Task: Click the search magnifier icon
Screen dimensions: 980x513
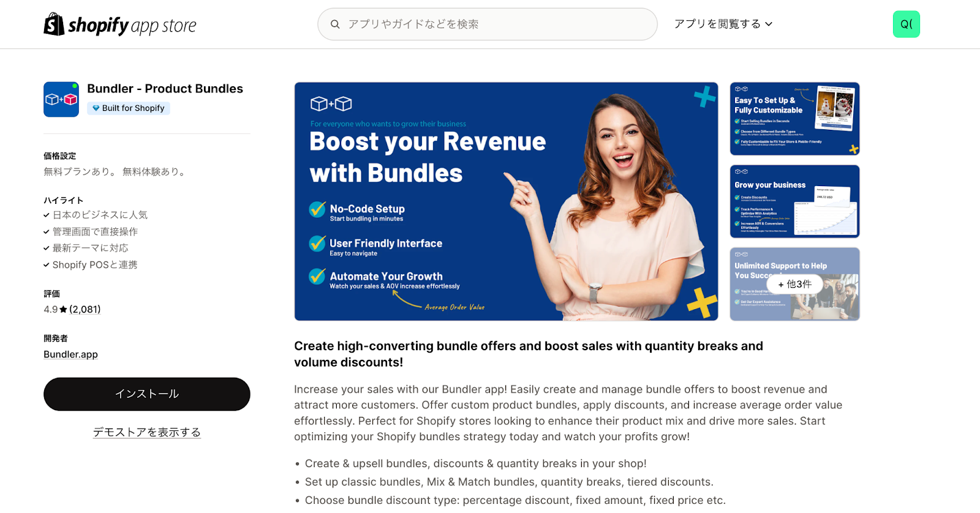Action: pos(335,24)
